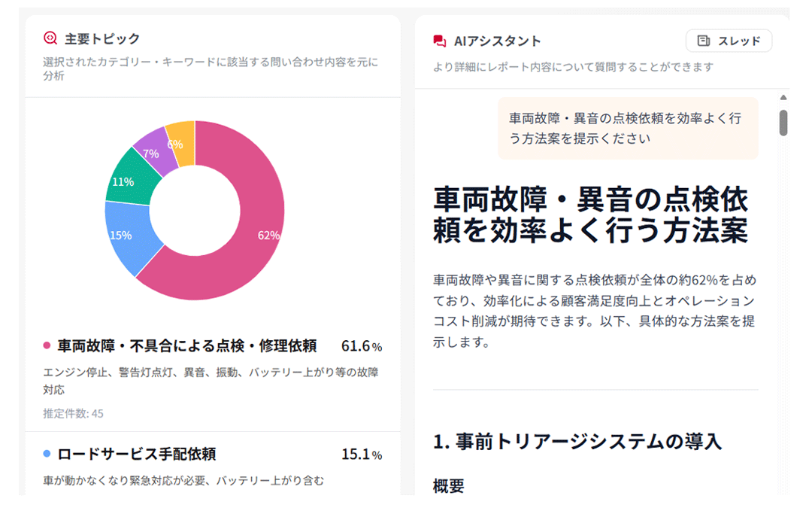This screenshot has width=812, height=520.
Task: Click the thread icon inside スレッド button
Action: tap(703, 41)
